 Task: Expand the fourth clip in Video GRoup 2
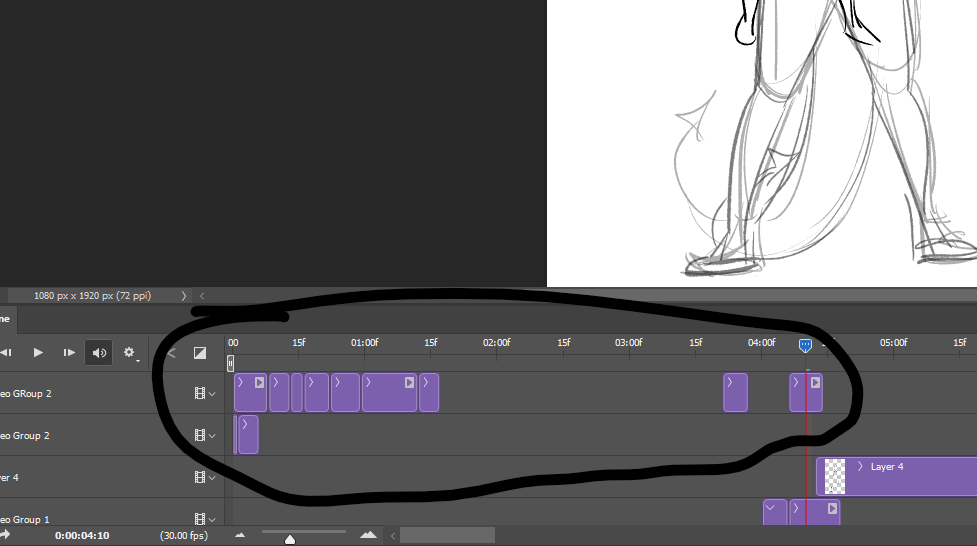311,382
